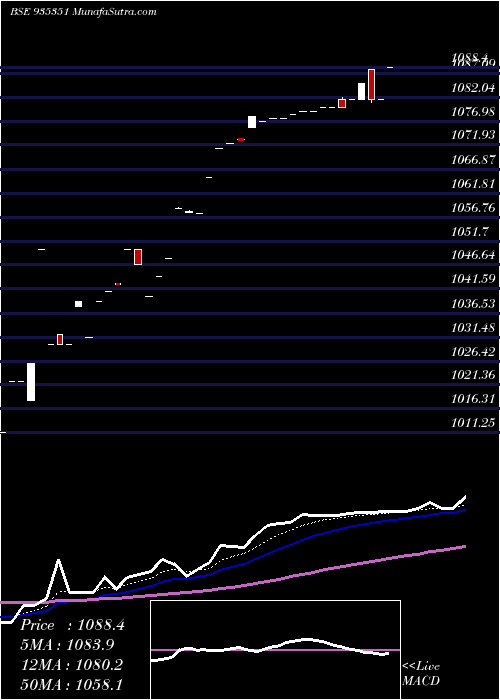Select the 1061.81 price axis label
The image size is (500, 700).
click(473, 183)
